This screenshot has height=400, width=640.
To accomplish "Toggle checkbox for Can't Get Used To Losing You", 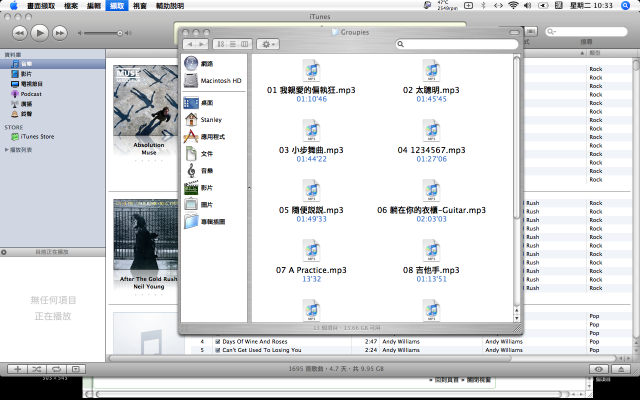I will [x=218, y=350].
